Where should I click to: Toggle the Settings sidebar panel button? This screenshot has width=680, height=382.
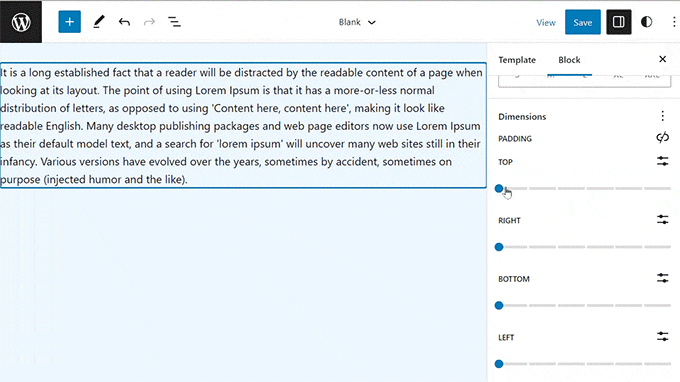[x=618, y=22]
